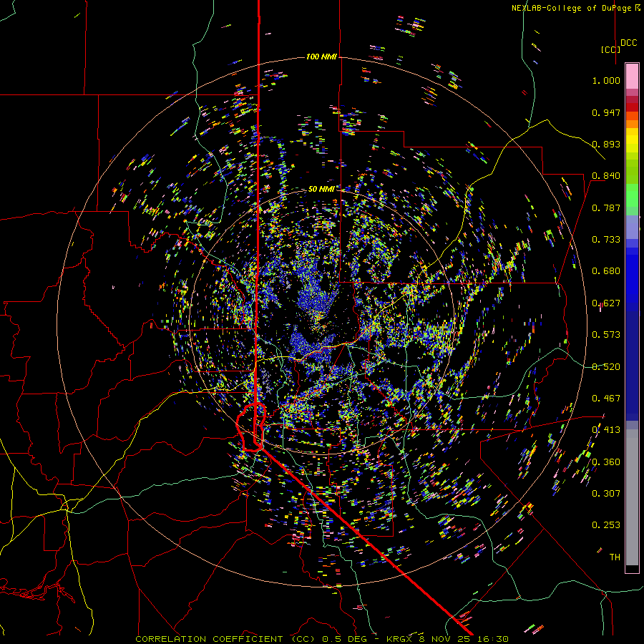
Task: Click the 0.413 scale value
Action: (x=606, y=430)
